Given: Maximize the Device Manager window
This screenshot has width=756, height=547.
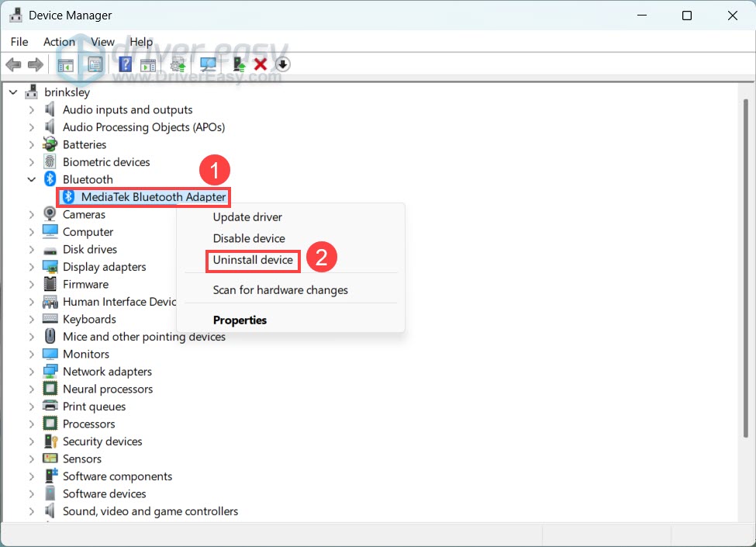Looking at the screenshot, I should 687,16.
